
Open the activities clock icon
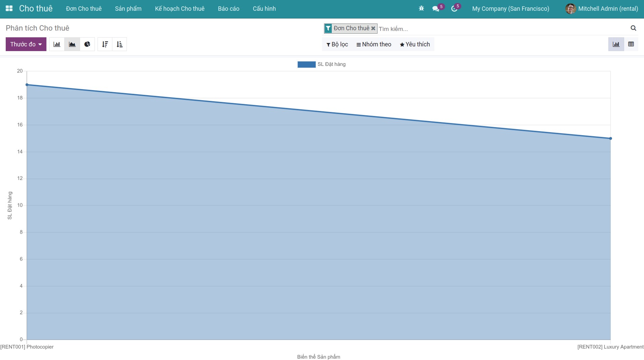click(454, 9)
